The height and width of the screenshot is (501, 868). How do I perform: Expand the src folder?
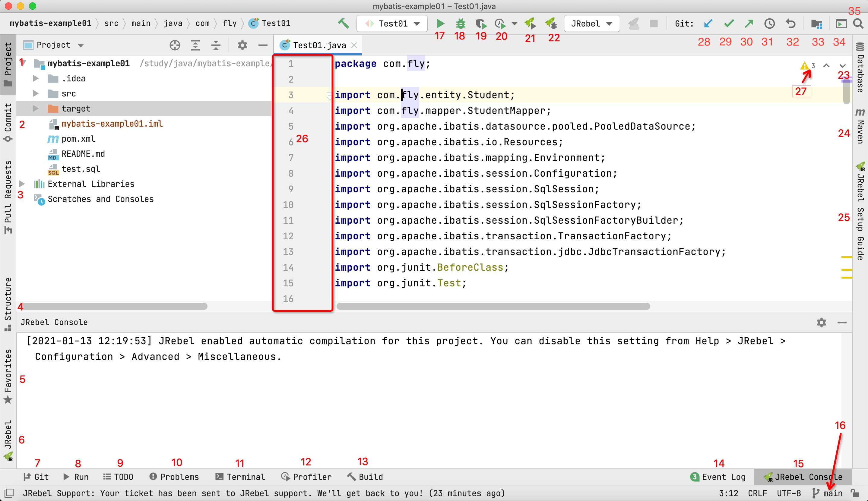36,93
